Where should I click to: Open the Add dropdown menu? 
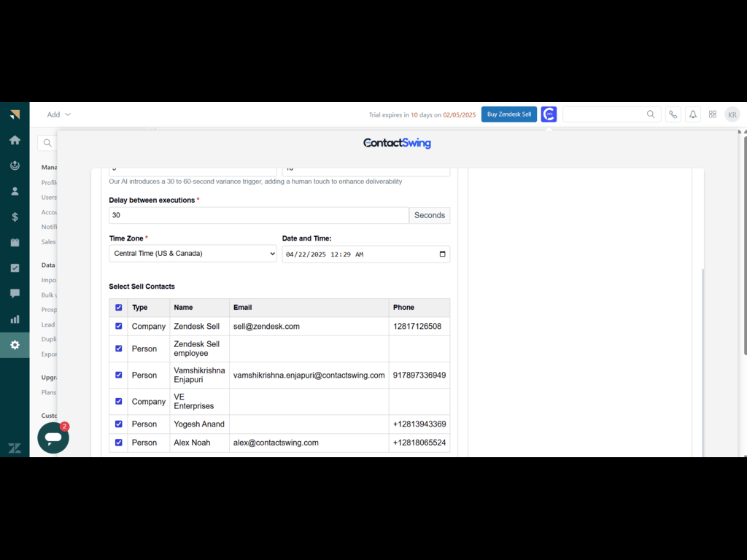[x=58, y=114]
